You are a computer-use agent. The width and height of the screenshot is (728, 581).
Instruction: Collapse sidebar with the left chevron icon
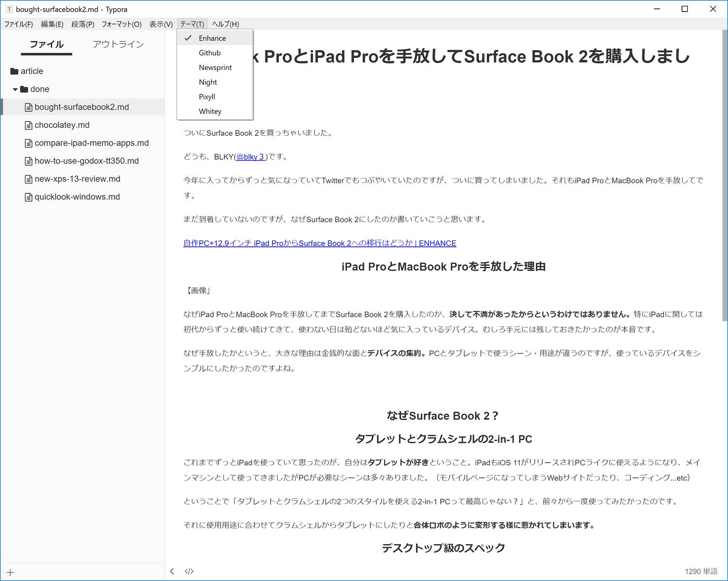[172, 571]
